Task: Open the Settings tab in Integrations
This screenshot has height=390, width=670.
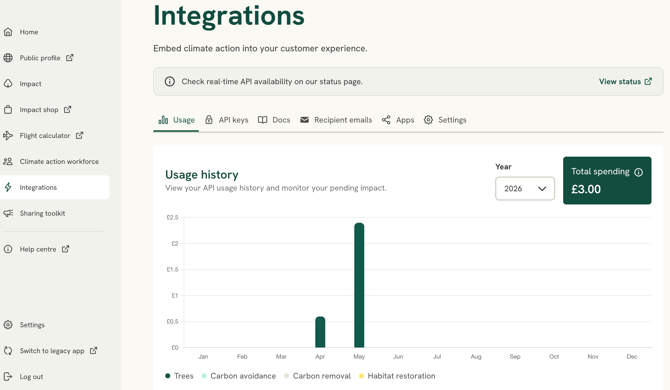Action: [445, 120]
